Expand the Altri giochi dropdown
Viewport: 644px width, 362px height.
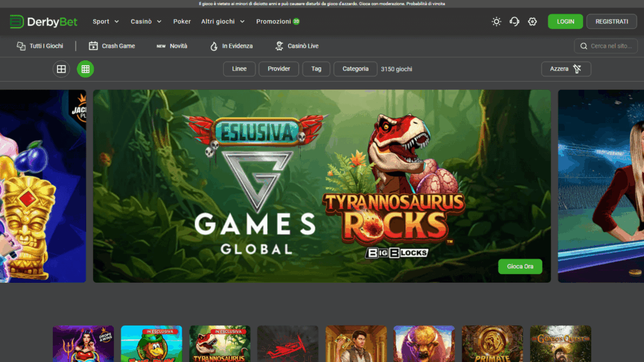pyautogui.click(x=223, y=21)
